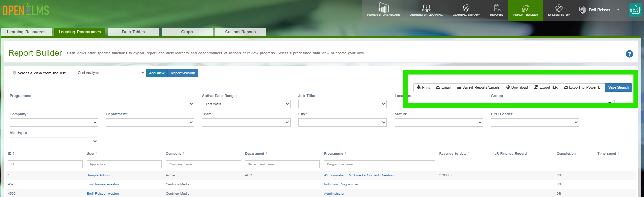644x197 pixels.
Task: Download the report data
Action: point(517,87)
